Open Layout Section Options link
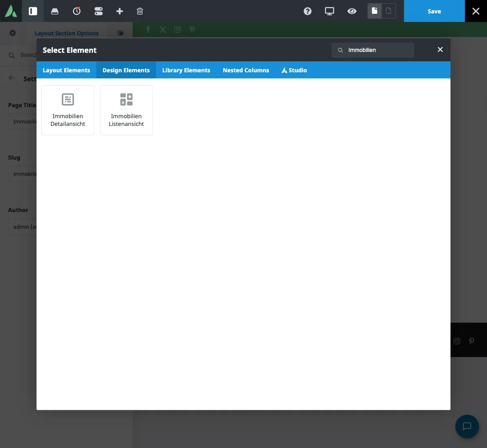The image size is (487, 448). pyautogui.click(x=67, y=33)
